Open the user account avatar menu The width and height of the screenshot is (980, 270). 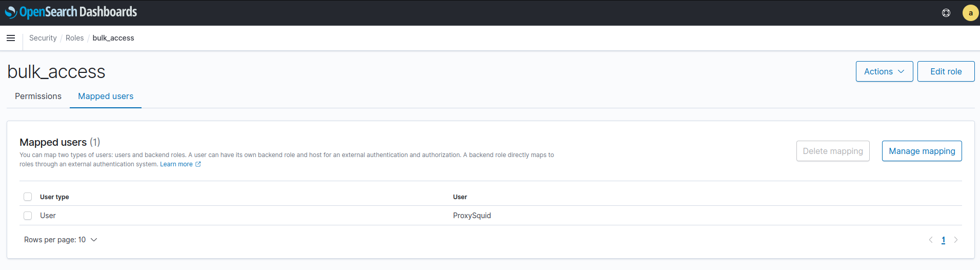point(970,13)
